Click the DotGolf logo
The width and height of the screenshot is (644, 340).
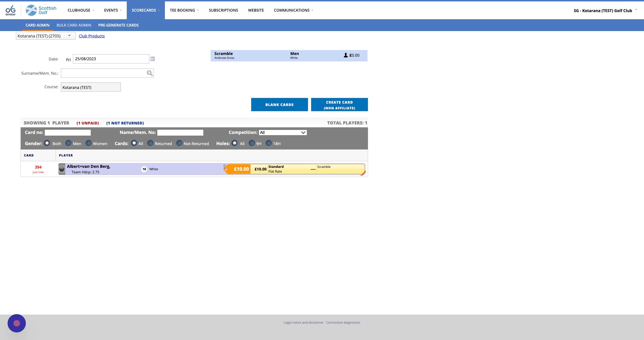pos(10,10)
